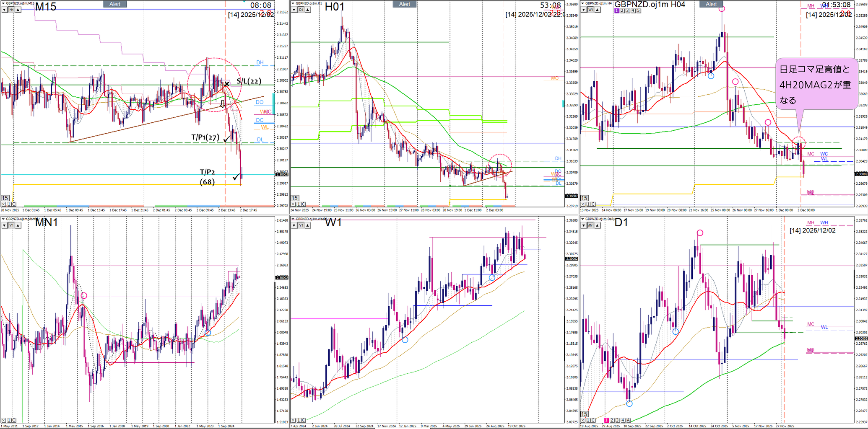This screenshot has width=868, height=429.
Task: Click the 2.30002 current price label on M15 axis
Action: coord(282,174)
